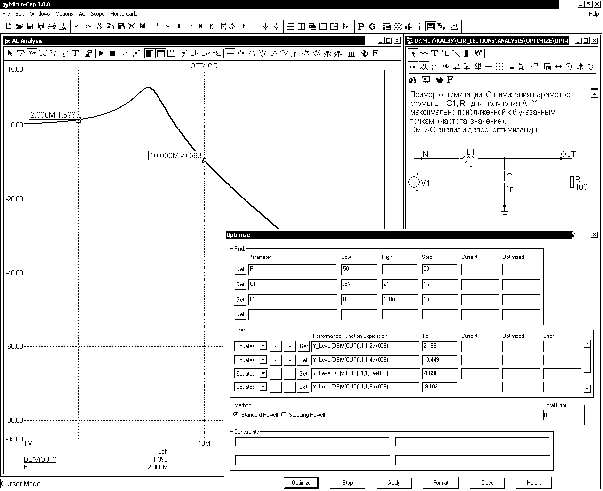
Task: Click the Optimize button
Action: click(301, 483)
